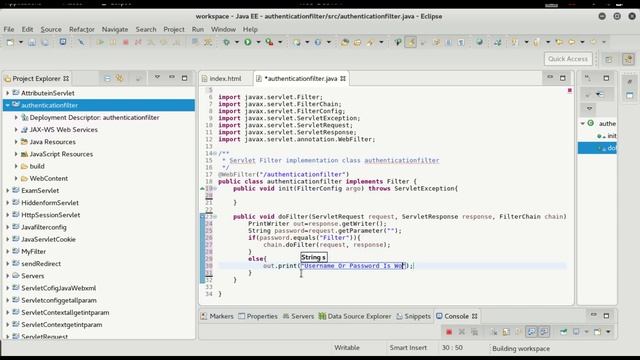640x360 pixels.
Task: Minimize the Project Explorer view
Action: coord(172,78)
